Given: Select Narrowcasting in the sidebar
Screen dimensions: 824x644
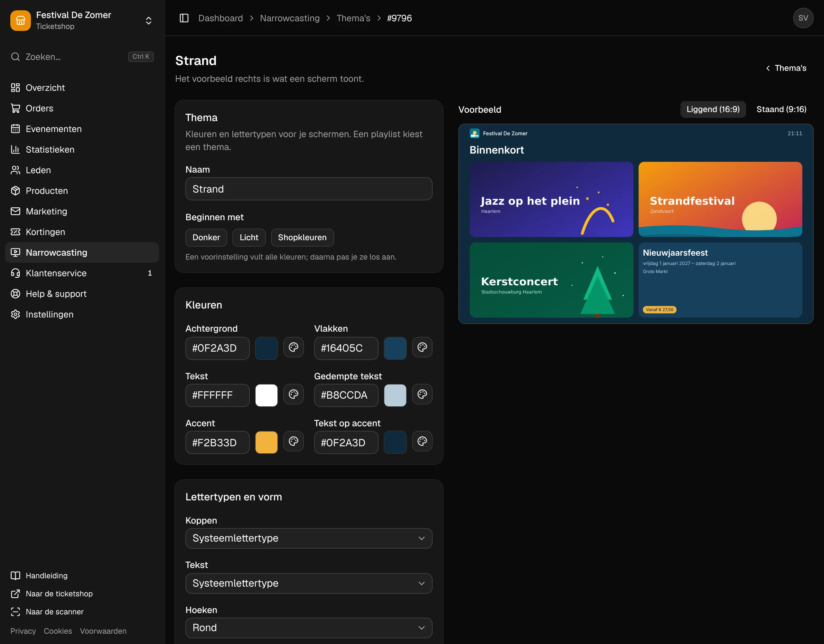Looking at the screenshot, I should tap(82, 252).
